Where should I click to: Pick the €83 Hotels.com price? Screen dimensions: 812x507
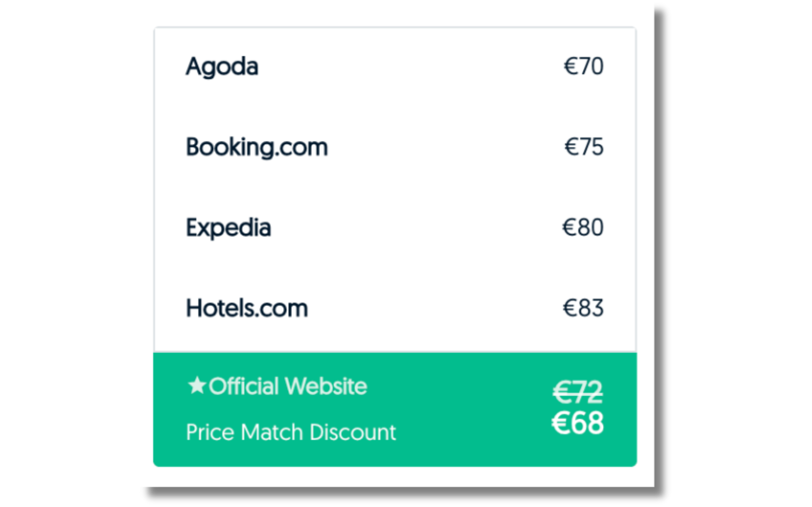pyautogui.click(x=583, y=308)
